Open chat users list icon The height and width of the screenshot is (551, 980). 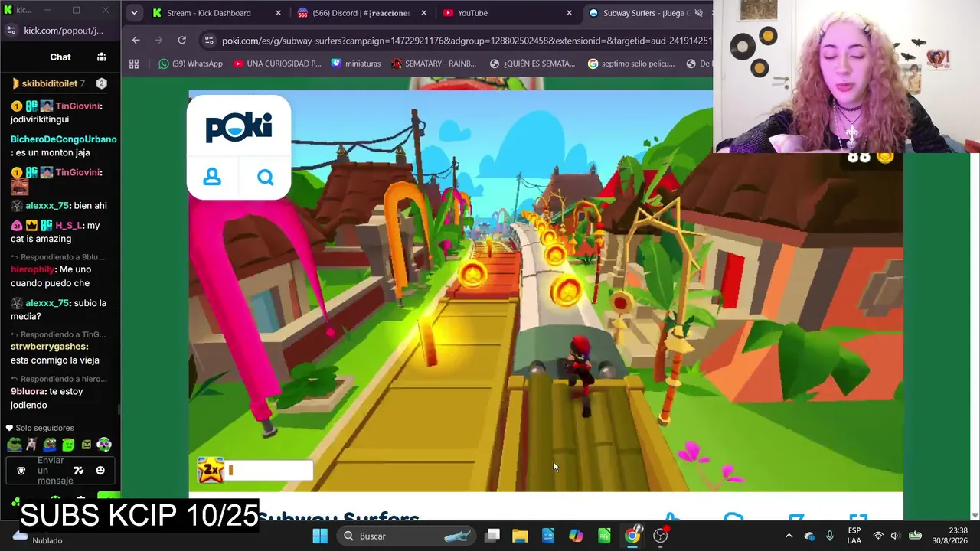click(x=101, y=57)
